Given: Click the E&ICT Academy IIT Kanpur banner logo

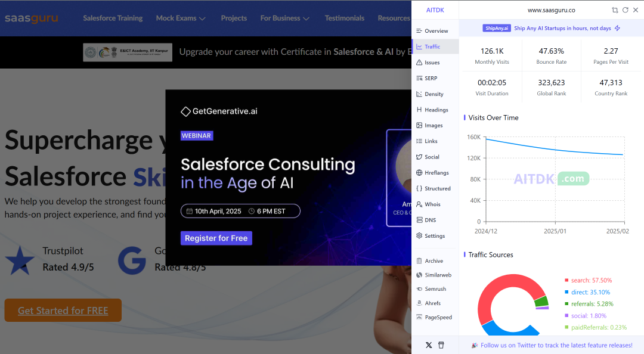Looking at the screenshot, I should click(128, 52).
